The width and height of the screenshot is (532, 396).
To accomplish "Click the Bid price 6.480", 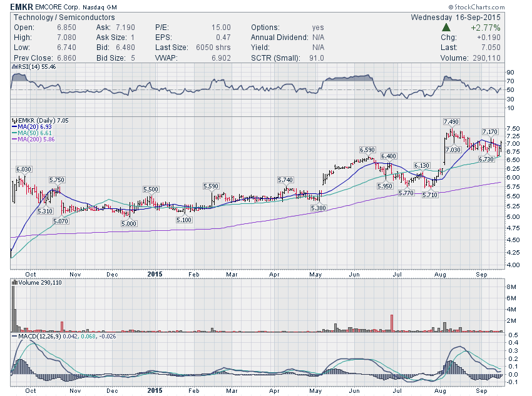I will pyautogui.click(x=125, y=48).
